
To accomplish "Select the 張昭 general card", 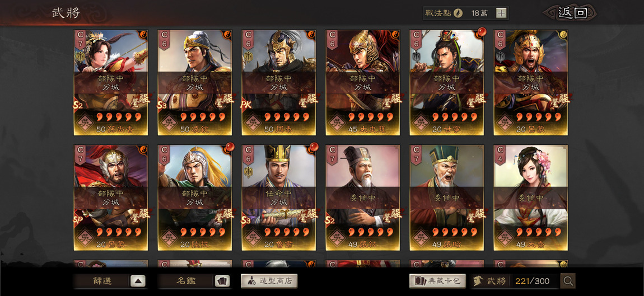I will 447,198.
